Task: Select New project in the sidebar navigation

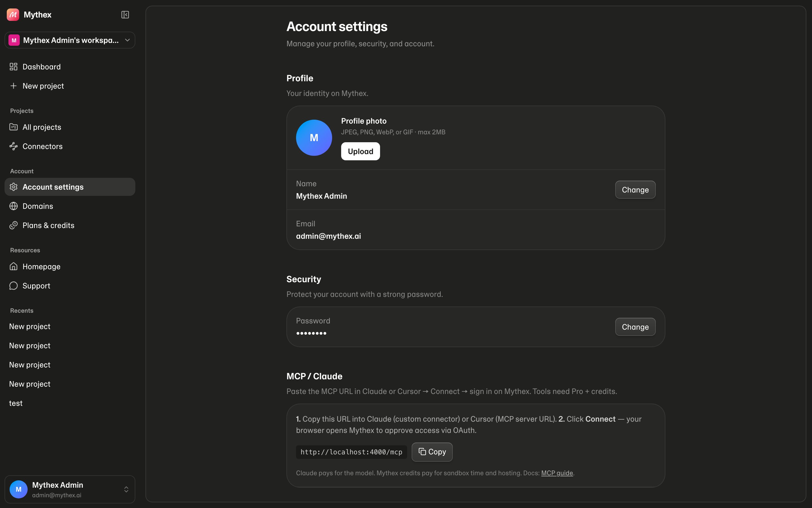Action: 70,86
